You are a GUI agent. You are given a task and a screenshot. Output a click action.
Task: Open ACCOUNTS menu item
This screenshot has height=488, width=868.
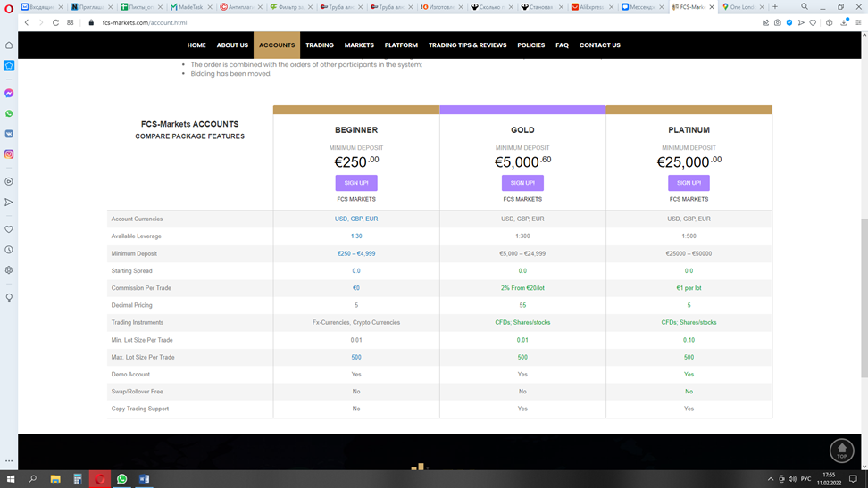277,45
